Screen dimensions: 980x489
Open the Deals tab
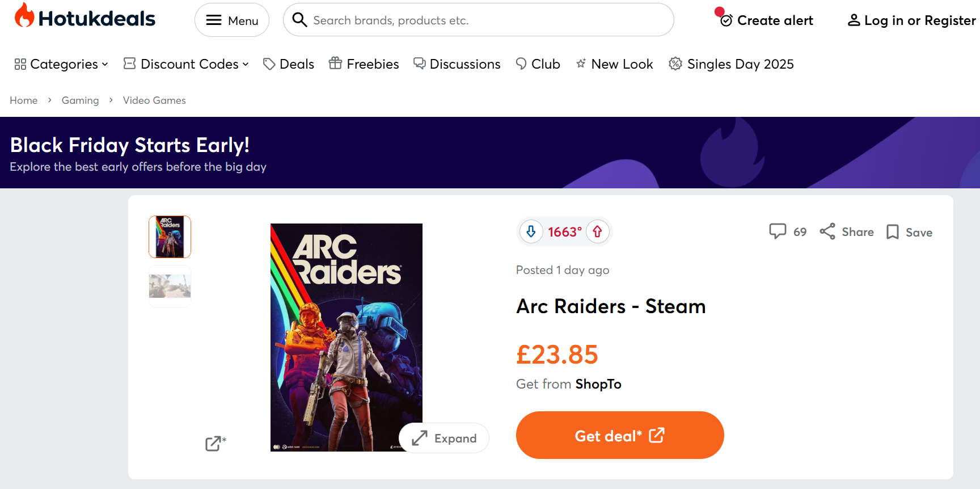[x=289, y=64]
